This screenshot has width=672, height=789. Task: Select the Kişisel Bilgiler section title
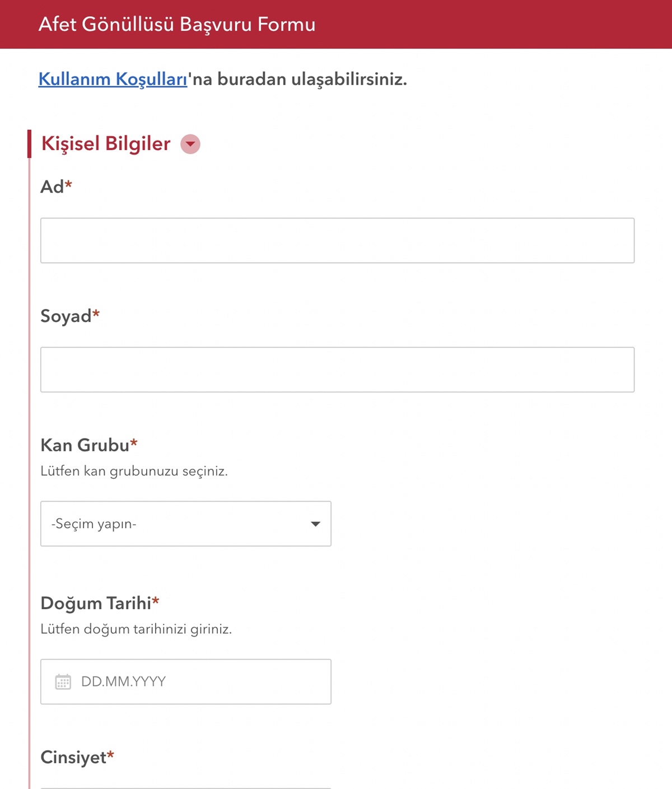[105, 144]
